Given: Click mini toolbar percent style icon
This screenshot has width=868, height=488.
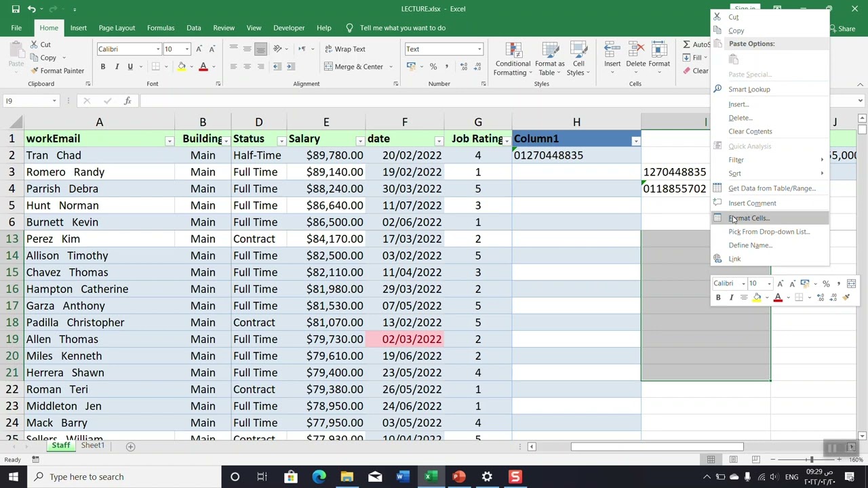Looking at the screenshot, I should (826, 283).
